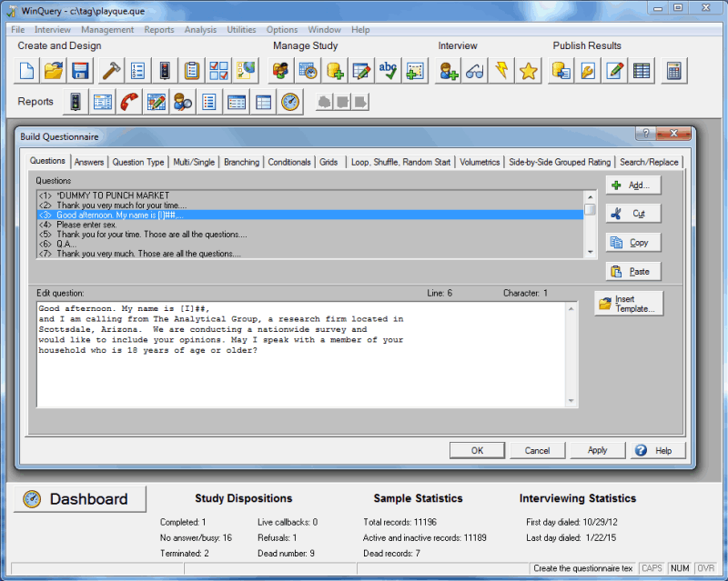
Task: Go to the Multi/Single tab
Action: (194, 162)
